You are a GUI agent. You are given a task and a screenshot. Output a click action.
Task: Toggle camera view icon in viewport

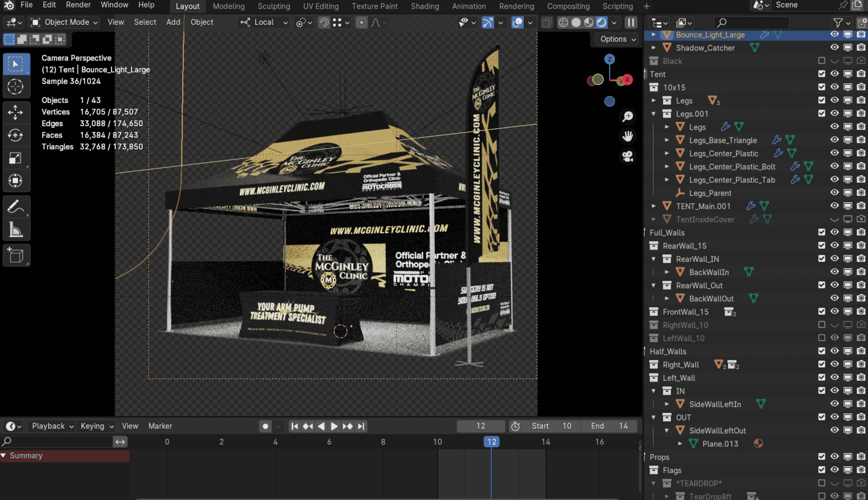coord(628,156)
